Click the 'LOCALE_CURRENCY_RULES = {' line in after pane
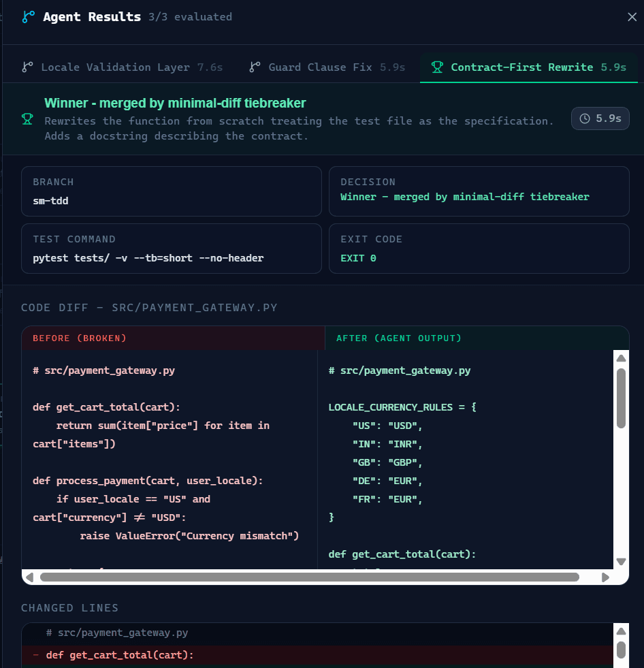The image size is (644, 668). [x=402, y=407]
